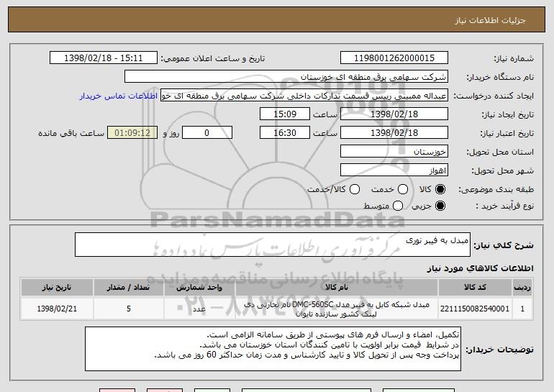
Task: Click the کد کالا column header
Action: tap(475, 288)
